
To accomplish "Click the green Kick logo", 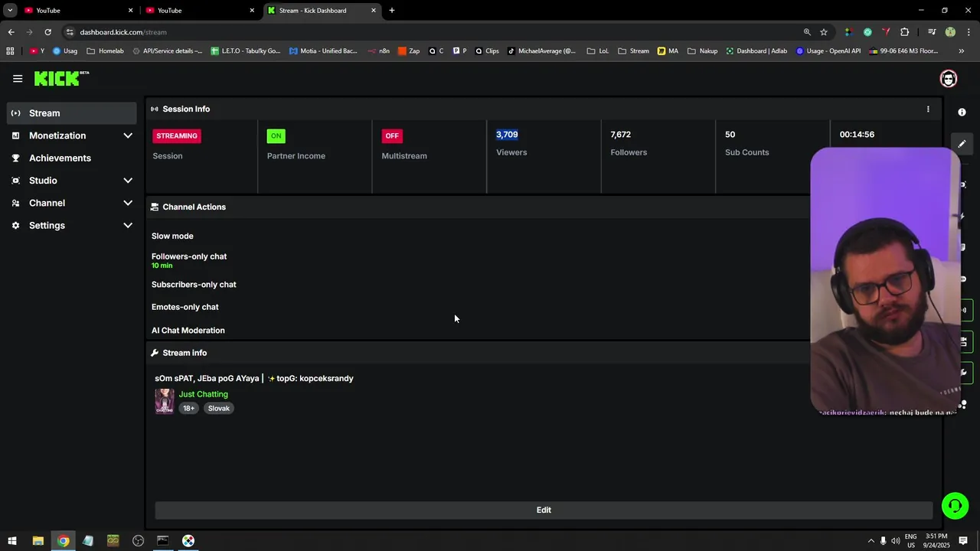I will click(61, 78).
